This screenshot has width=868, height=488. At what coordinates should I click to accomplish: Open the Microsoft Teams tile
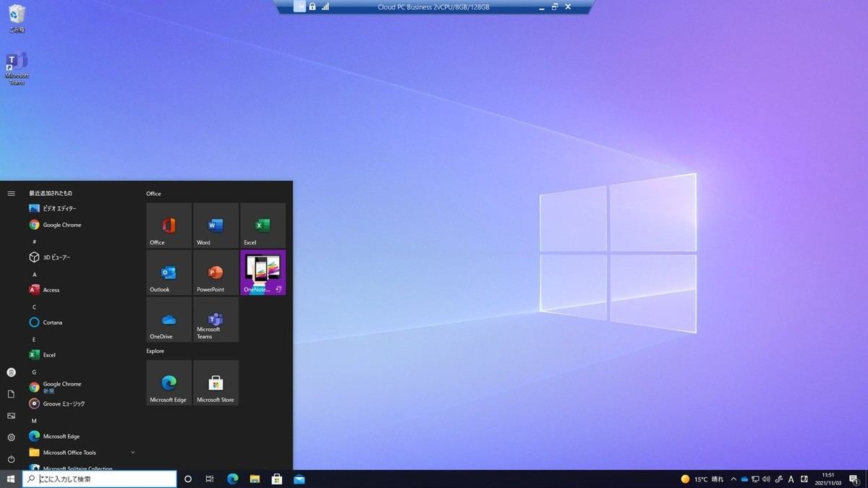[216, 320]
